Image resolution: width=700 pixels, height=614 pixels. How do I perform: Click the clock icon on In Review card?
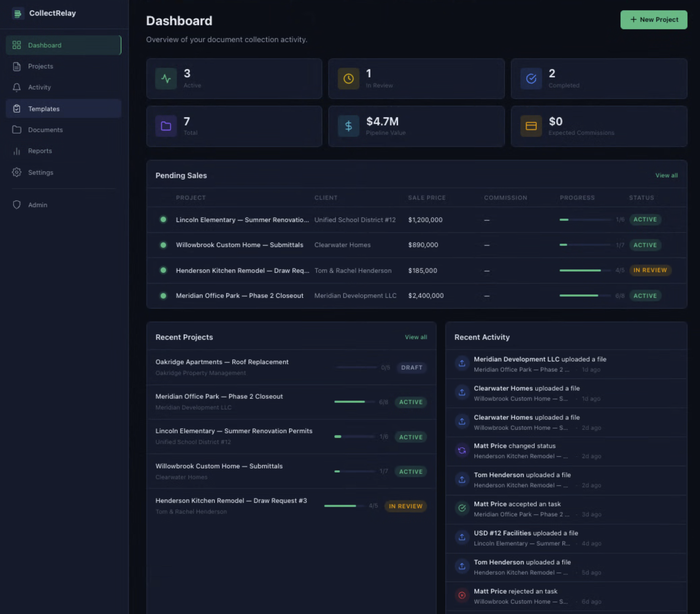coord(348,78)
